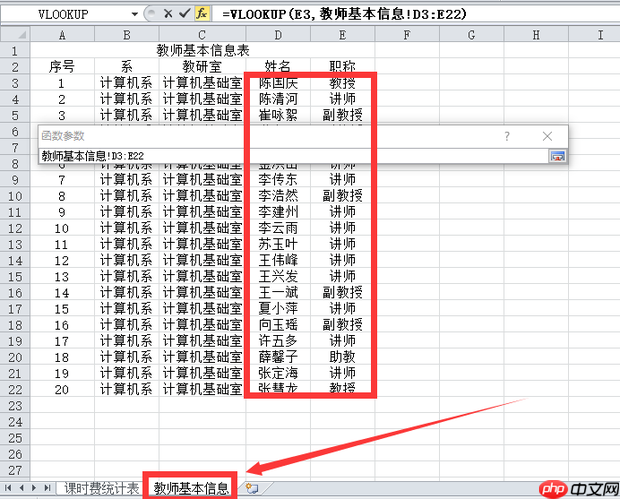Click name cell 王伟峰

pyautogui.click(x=278, y=260)
